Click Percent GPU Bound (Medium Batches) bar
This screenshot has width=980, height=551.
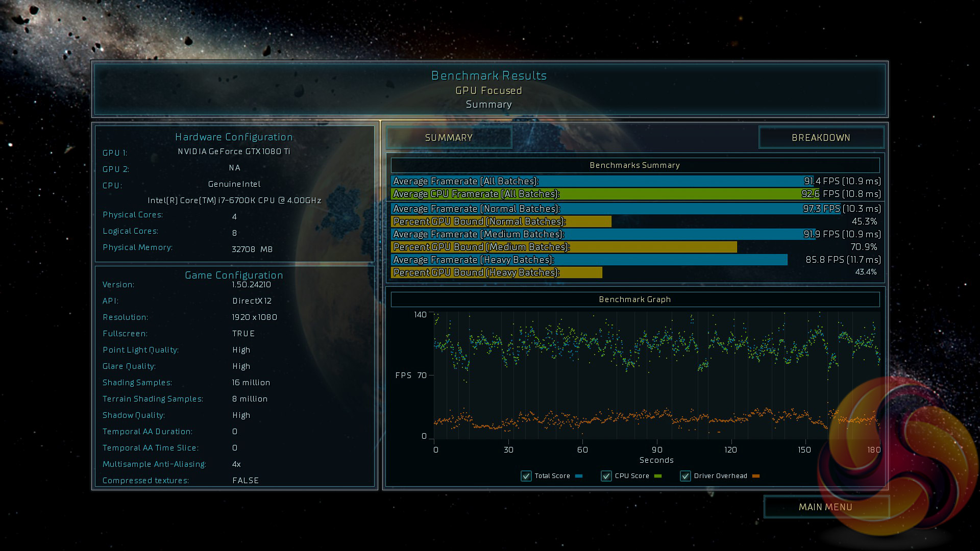coord(564,247)
